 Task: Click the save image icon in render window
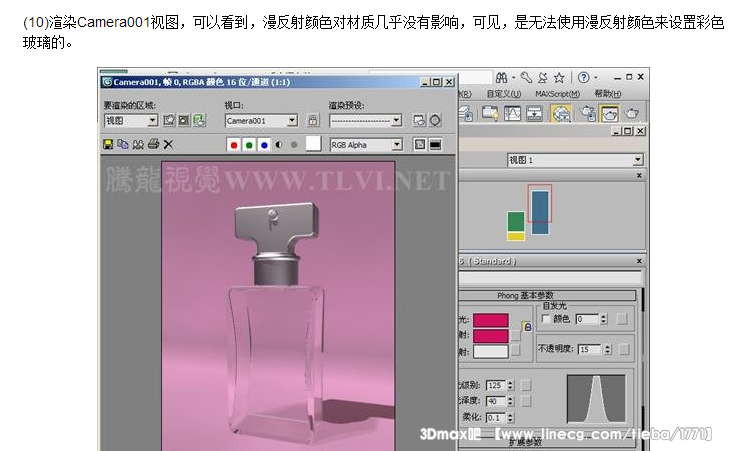click(108, 144)
